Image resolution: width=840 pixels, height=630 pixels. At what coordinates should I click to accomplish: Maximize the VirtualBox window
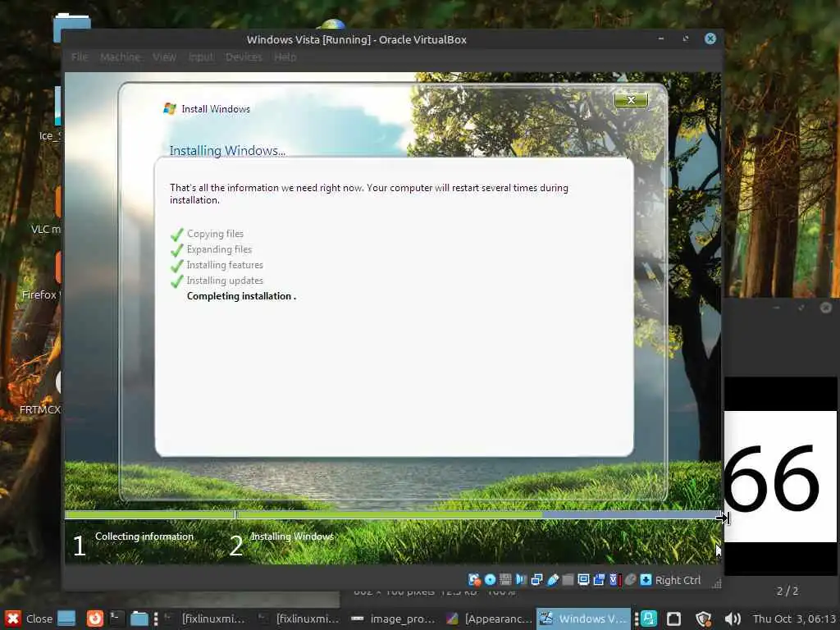(x=686, y=39)
